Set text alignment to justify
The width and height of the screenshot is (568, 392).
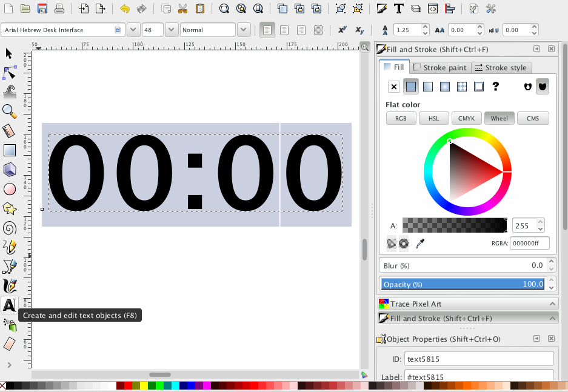click(x=318, y=30)
